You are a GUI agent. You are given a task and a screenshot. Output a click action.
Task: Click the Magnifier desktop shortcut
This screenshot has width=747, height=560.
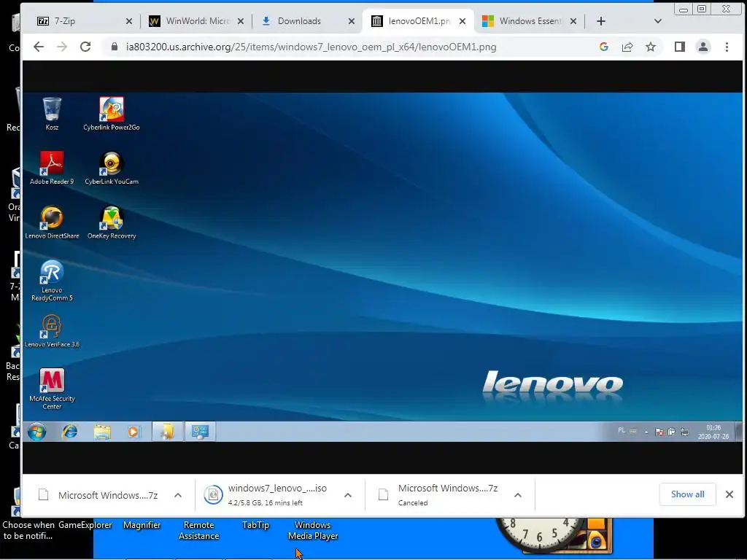point(142,525)
